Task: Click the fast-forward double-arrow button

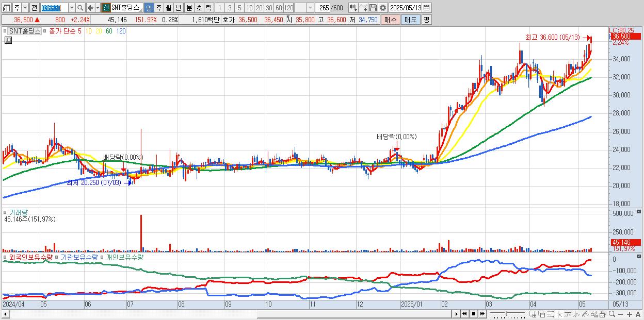Action: (482, 314)
